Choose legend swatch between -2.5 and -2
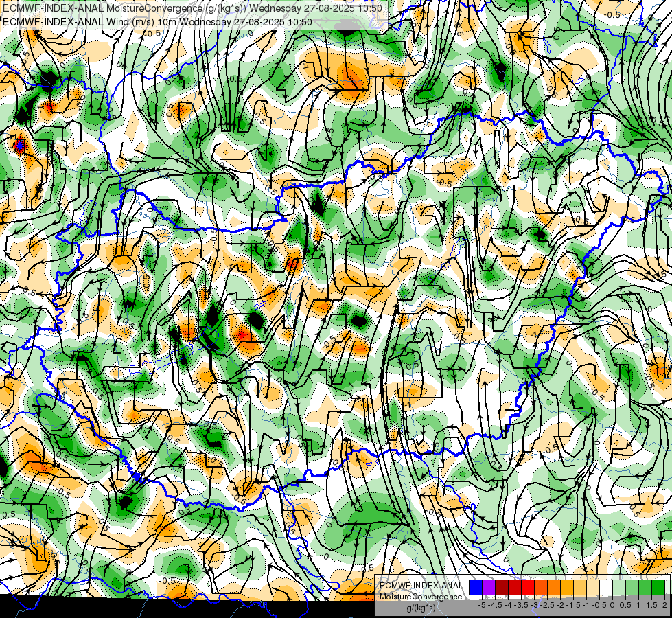Viewport: 672px width, 618px height. (554, 587)
